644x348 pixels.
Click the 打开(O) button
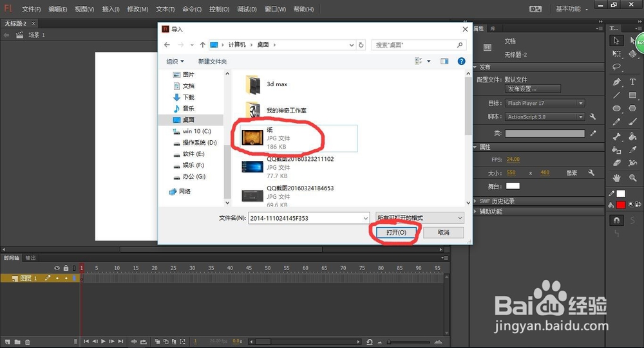pyautogui.click(x=396, y=232)
